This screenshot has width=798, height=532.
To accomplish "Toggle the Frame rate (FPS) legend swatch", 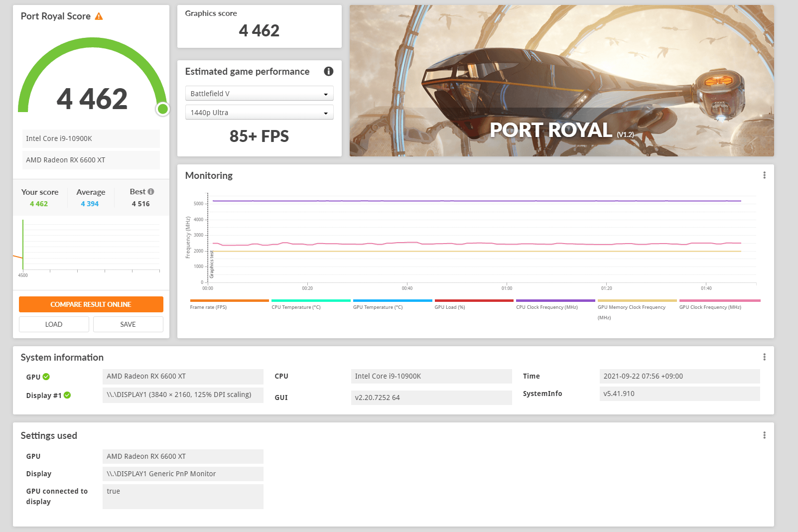I will coord(229,301).
